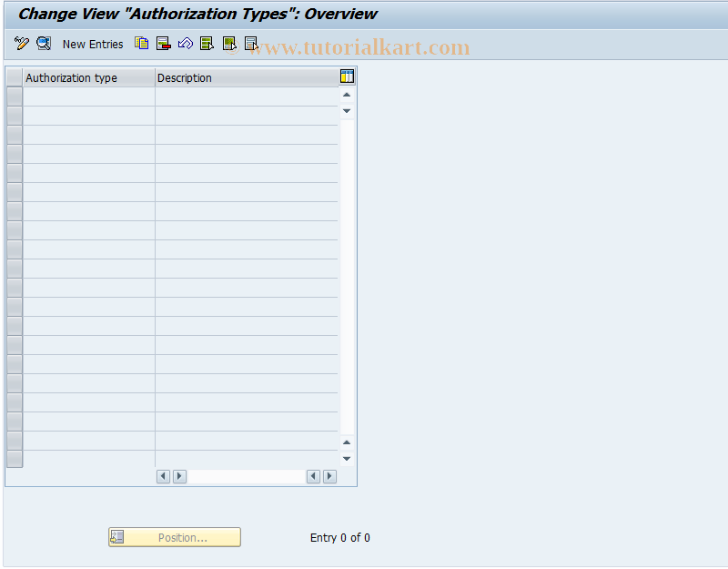Click Entry 0 of 0 text
The image size is (728, 569).
point(339,538)
